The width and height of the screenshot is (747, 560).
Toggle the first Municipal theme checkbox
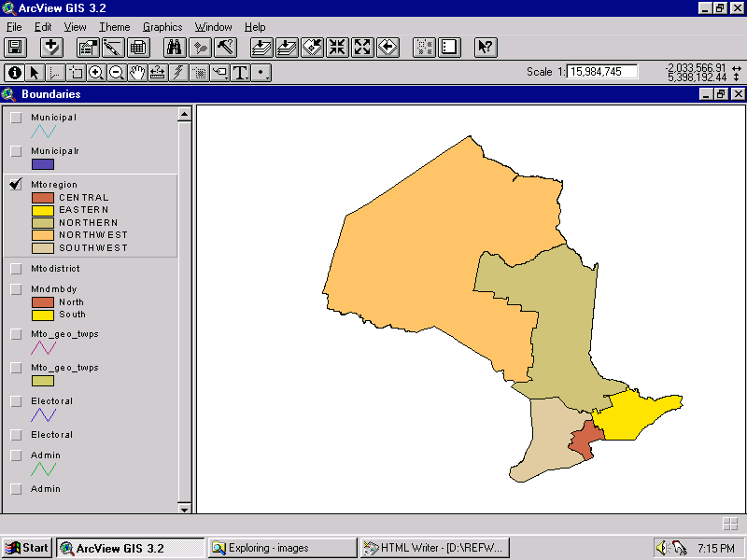click(16, 118)
